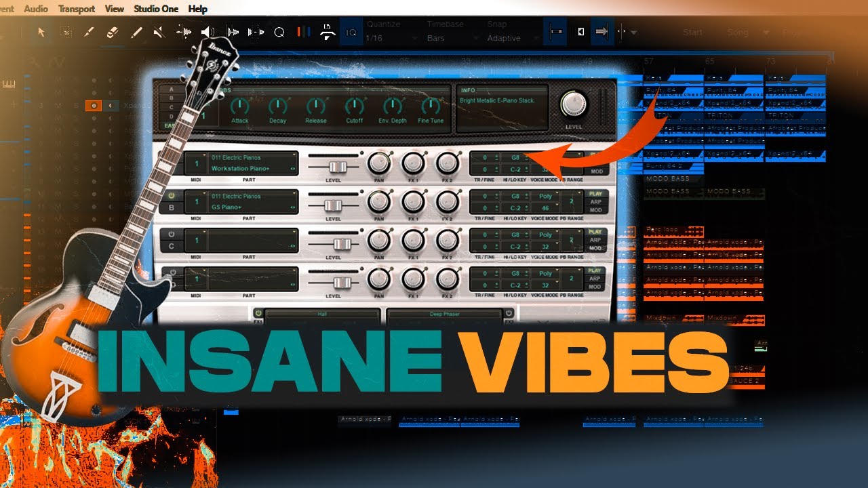Open Part B Poly voice mode dropdown
Screen dimensions: 868x488
(x=546, y=196)
